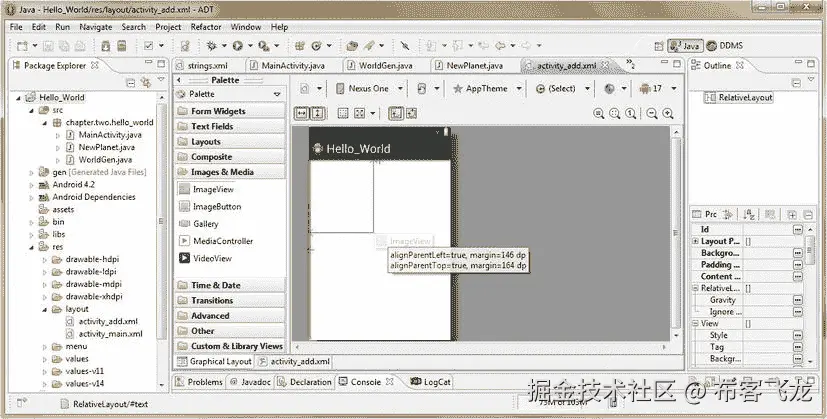
Task: Select activity_main.xml in Package Explorer
Action: pyautogui.click(x=110, y=334)
